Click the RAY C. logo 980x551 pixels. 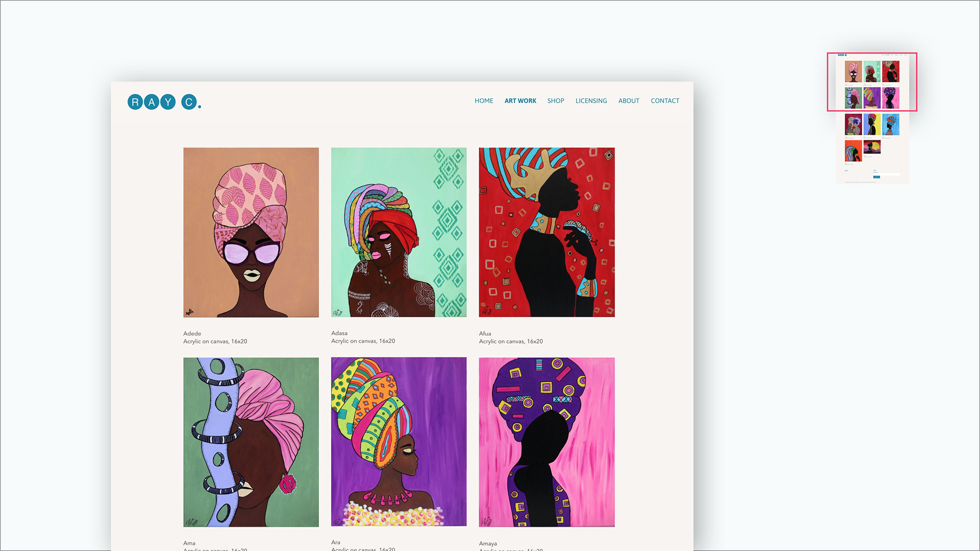164,102
